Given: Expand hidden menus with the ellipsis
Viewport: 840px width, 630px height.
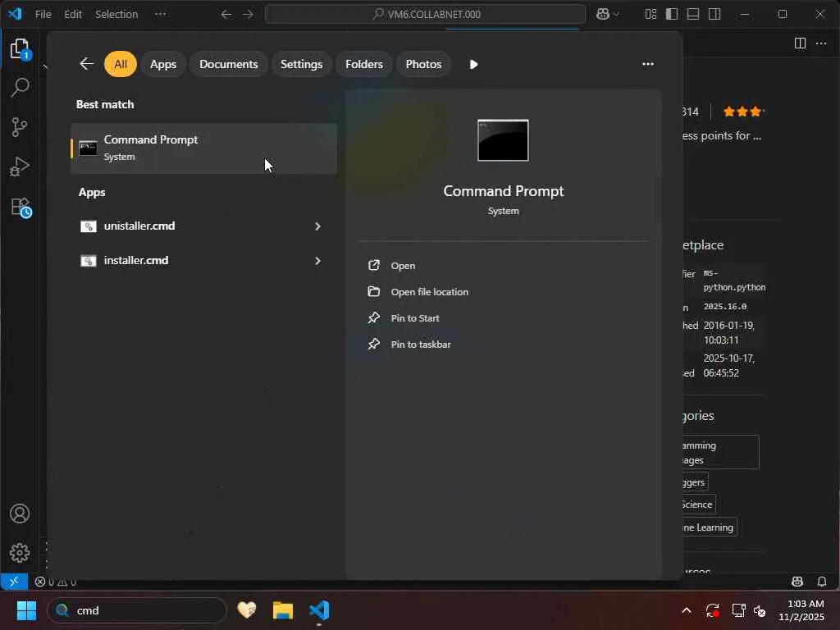Looking at the screenshot, I should click(x=160, y=15).
